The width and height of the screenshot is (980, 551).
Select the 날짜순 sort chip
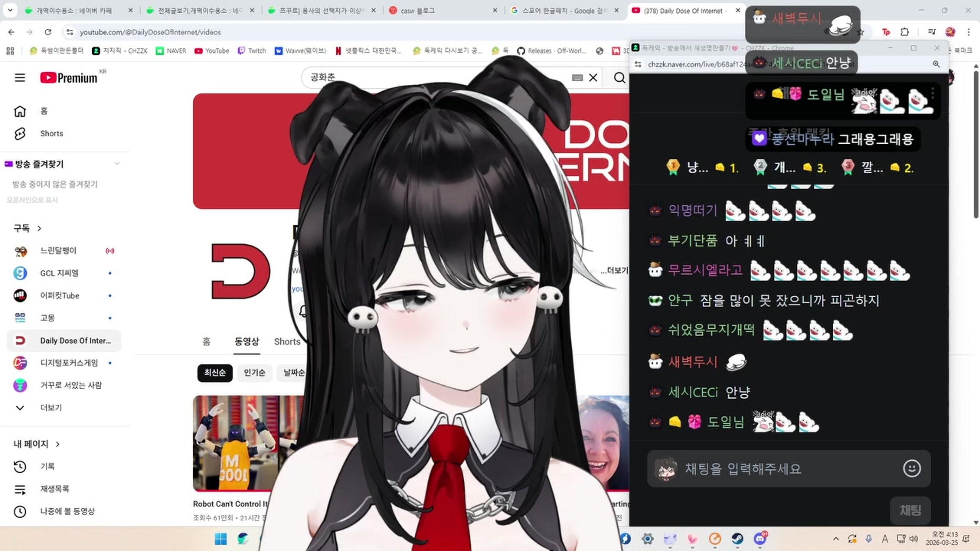pyautogui.click(x=294, y=372)
